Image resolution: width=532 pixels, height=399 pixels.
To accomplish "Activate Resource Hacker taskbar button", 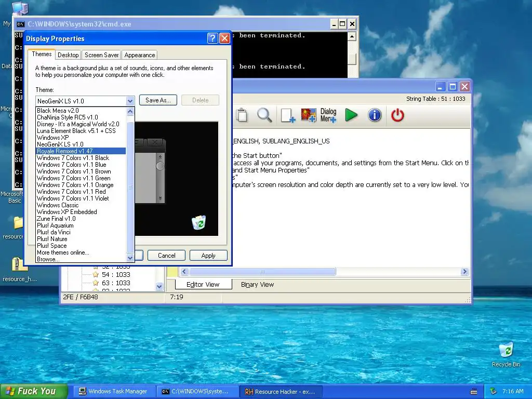I will pyautogui.click(x=280, y=392).
